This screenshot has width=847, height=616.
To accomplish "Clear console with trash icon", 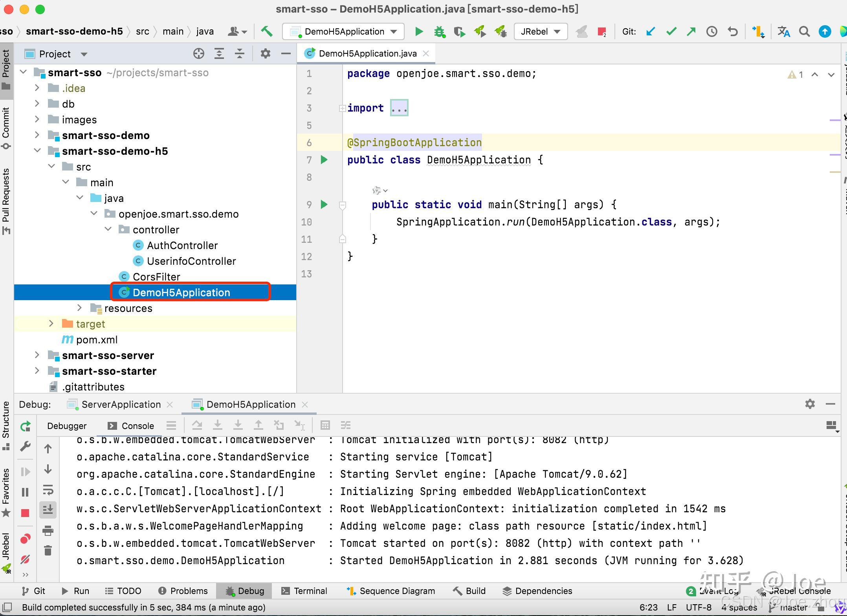I will coord(48,550).
